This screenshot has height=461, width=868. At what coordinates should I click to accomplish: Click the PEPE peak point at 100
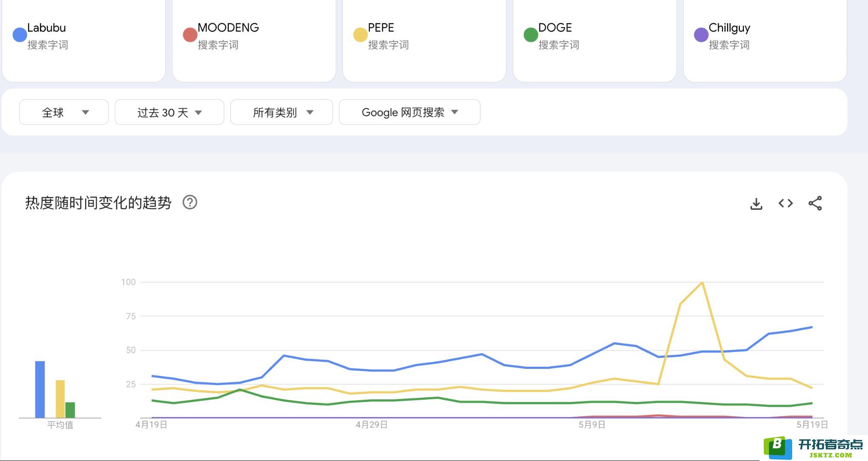pos(702,282)
